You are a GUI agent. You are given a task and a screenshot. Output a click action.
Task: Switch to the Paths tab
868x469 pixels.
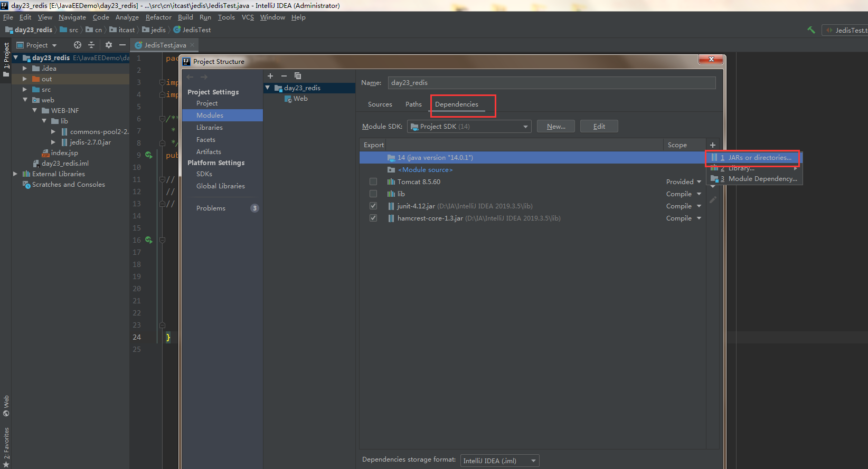coord(413,104)
